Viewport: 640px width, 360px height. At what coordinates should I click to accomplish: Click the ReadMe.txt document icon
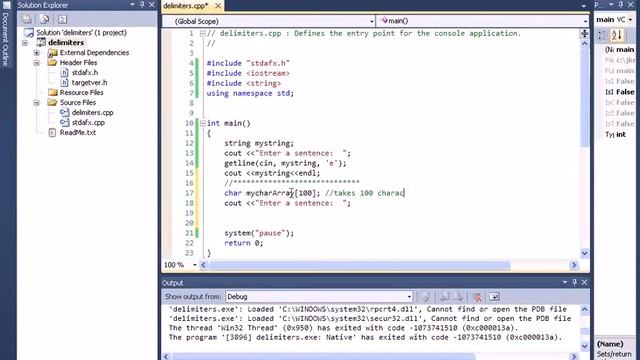52,132
